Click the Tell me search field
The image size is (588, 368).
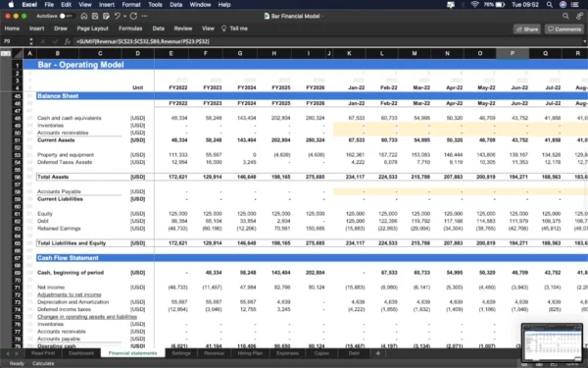point(235,28)
